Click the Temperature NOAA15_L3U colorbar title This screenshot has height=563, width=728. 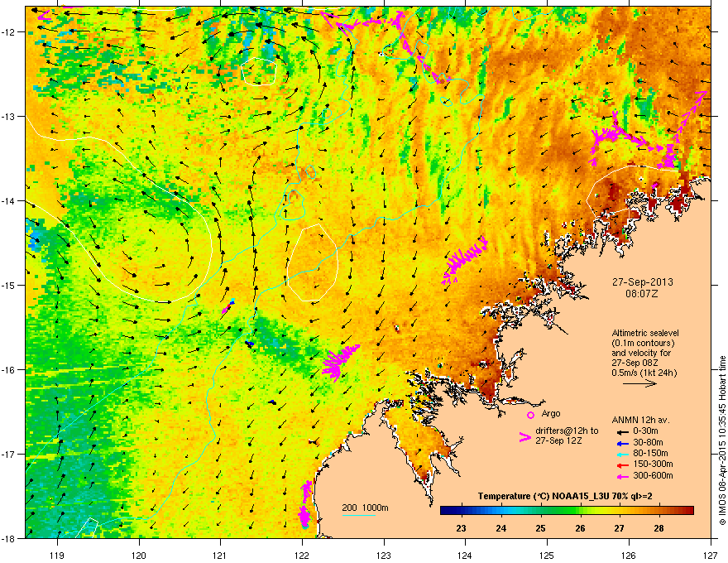pos(565,496)
